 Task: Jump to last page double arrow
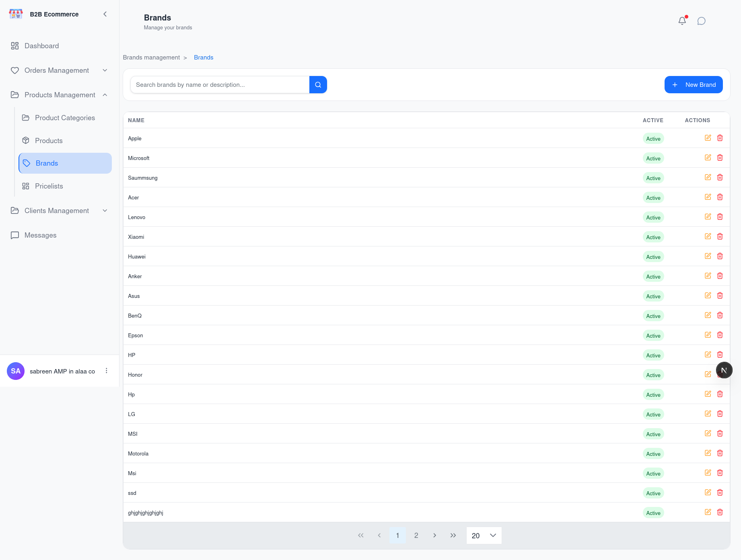453,535
